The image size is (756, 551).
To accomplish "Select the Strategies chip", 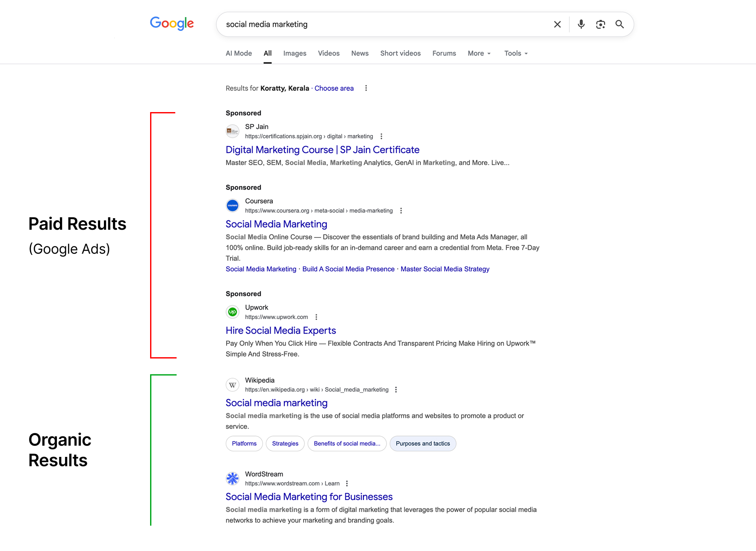I will [x=285, y=444].
